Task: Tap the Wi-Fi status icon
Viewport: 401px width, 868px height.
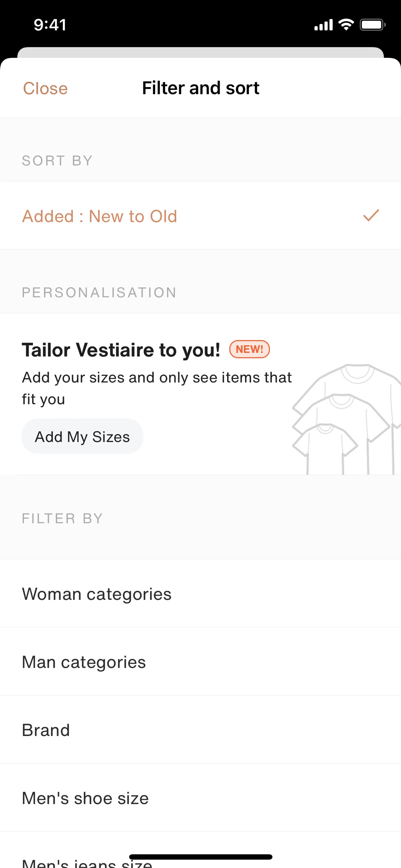Action: click(346, 25)
